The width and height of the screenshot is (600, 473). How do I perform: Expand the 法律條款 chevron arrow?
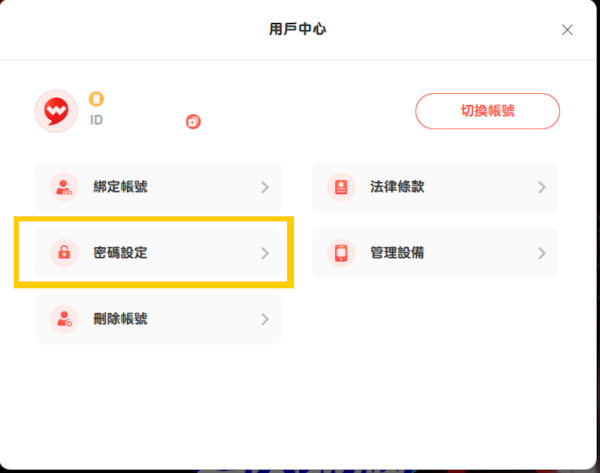(541, 187)
